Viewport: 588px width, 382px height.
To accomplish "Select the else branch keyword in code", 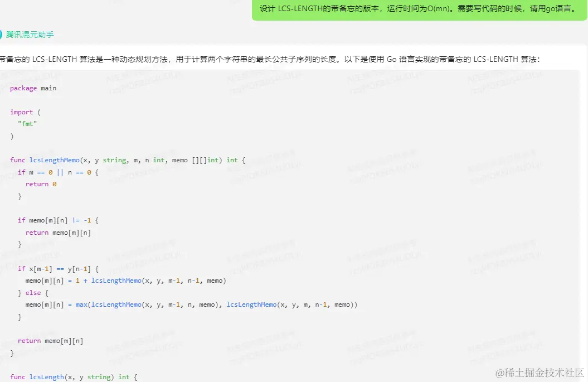I will tap(33, 293).
